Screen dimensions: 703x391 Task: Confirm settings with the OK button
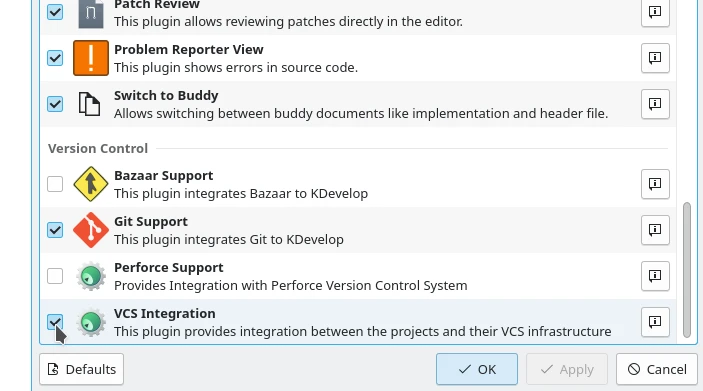pyautogui.click(x=477, y=369)
